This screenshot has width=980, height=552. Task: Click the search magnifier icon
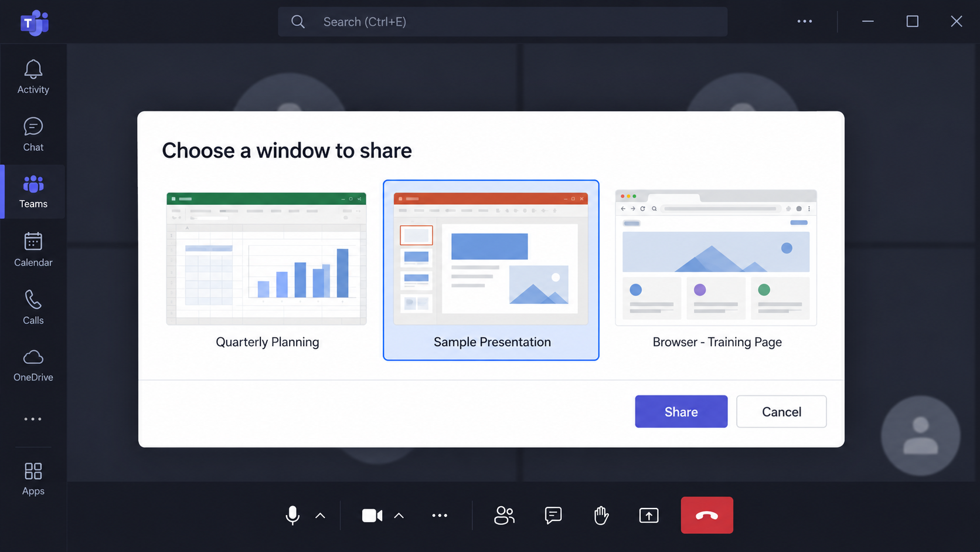click(x=298, y=22)
